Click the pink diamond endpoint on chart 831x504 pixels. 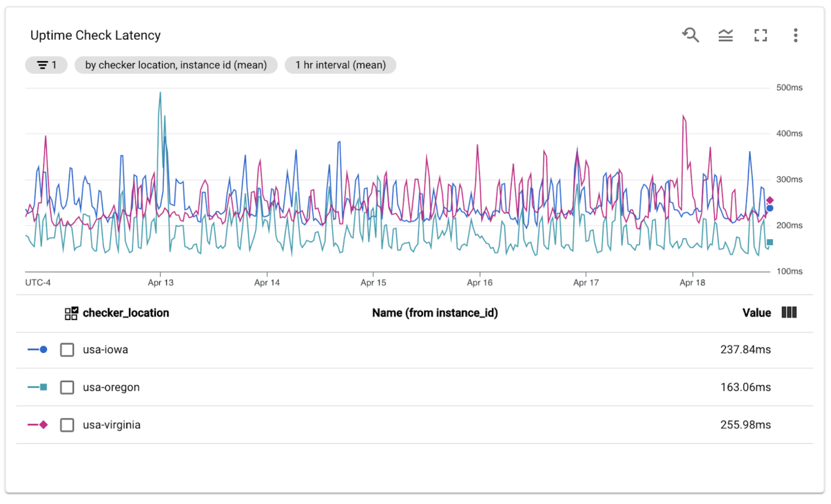[770, 200]
